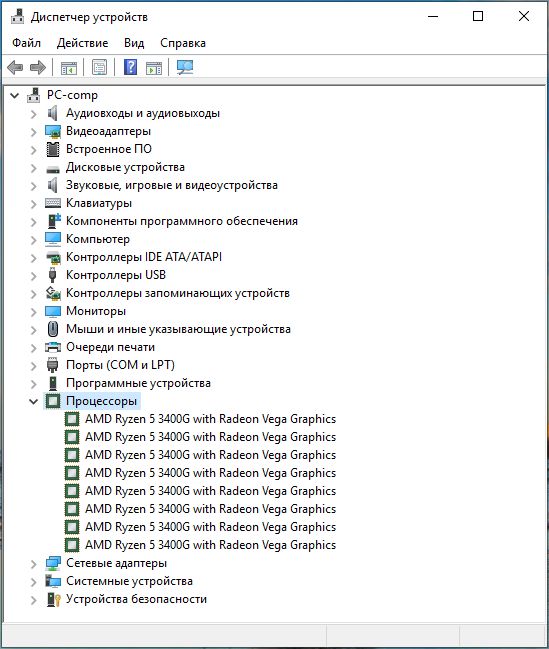
Task: Select the first AMD Ryzen 5 3400G entry
Action: [x=211, y=419]
